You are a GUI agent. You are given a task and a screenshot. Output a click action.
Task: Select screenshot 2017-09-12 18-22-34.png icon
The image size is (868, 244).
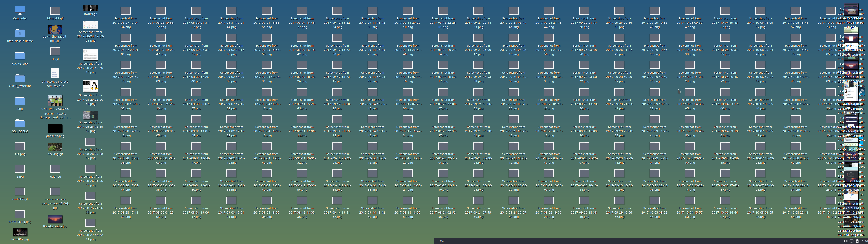point(337,11)
